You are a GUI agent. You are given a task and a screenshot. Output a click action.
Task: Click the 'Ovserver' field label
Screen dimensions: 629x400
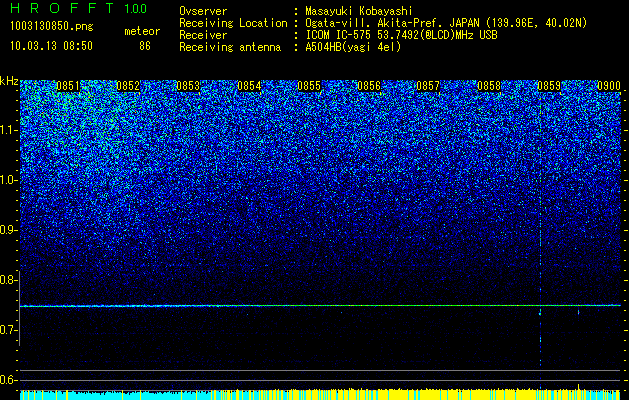click(203, 11)
